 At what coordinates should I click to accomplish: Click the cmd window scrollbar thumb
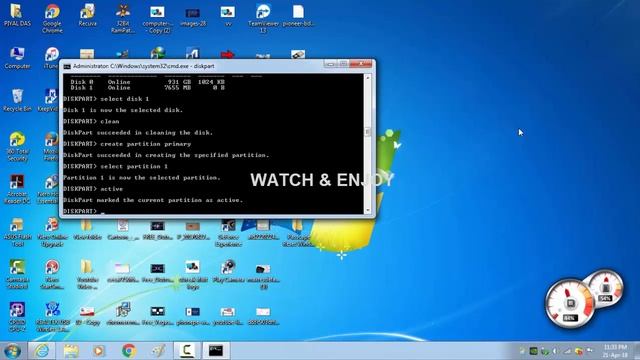click(x=368, y=132)
